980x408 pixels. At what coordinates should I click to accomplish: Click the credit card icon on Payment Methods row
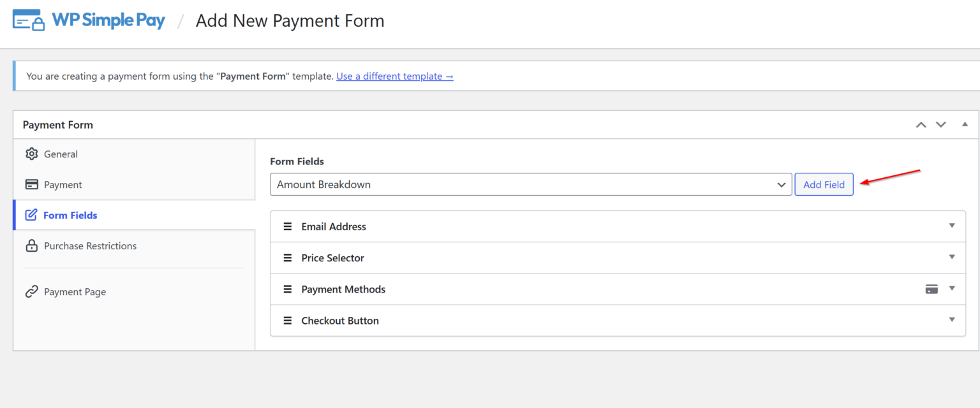click(931, 289)
